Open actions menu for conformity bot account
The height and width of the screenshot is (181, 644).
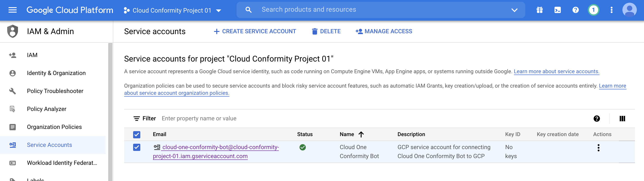click(598, 148)
